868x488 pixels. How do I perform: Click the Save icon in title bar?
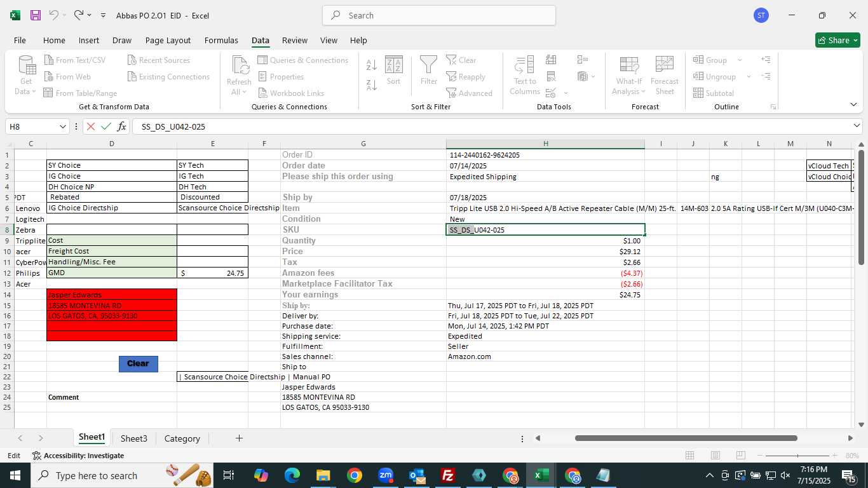tap(36, 15)
